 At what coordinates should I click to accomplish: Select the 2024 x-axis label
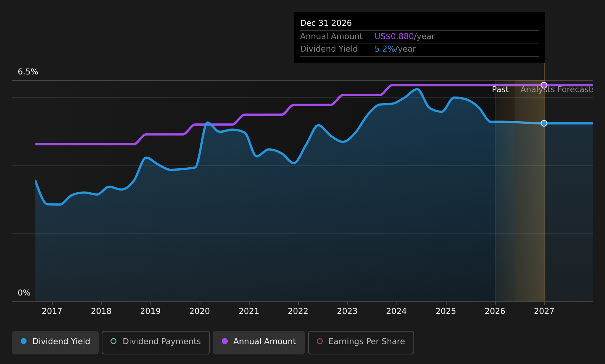pos(396,311)
